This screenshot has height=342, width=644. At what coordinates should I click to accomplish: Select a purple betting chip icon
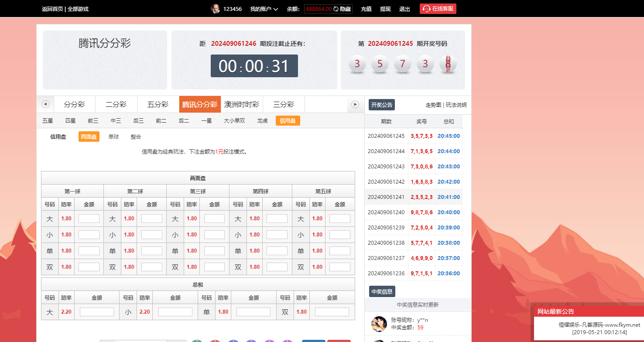pyautogui.click(x=251, y=341)
